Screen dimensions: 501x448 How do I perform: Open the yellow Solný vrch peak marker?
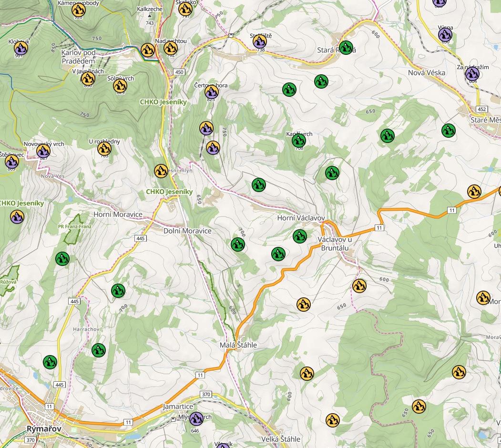120,85
